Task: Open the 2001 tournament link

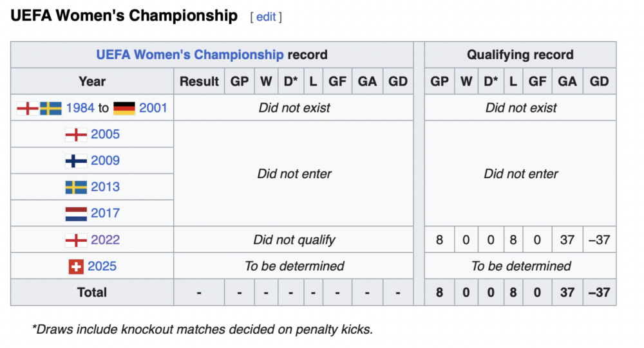Action: [153, 108]
